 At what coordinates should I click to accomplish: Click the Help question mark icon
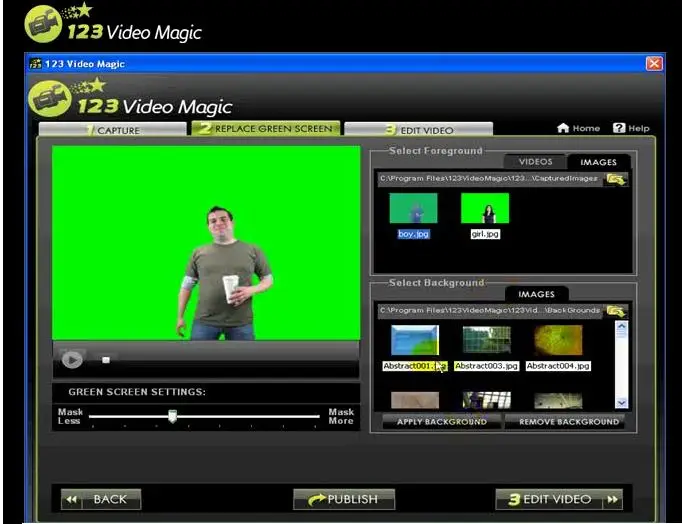[x=619, y=128]
